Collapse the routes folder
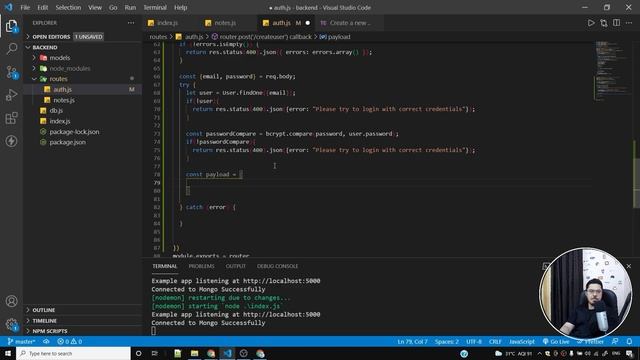640x360 pixels. click(x=83, y=79)
